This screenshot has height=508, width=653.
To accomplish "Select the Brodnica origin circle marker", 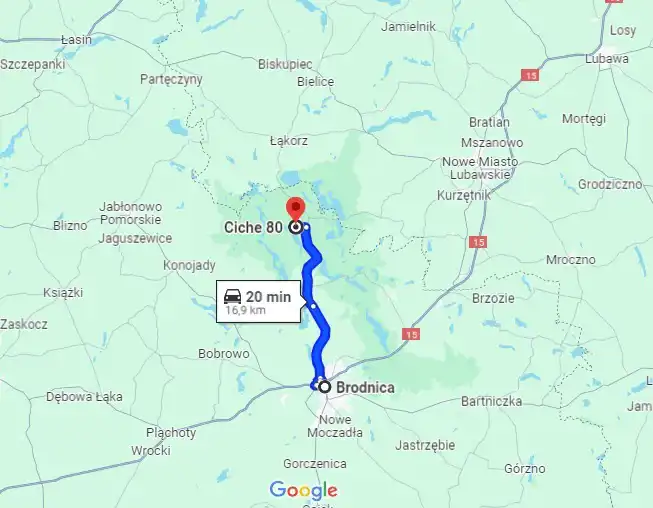I will pyautogui.click(x=325, y=387).
